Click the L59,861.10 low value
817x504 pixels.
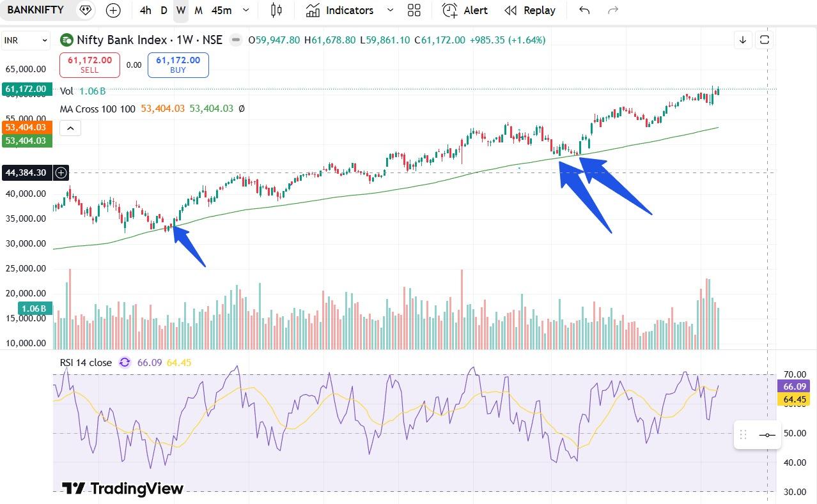(x=385, y=40)
